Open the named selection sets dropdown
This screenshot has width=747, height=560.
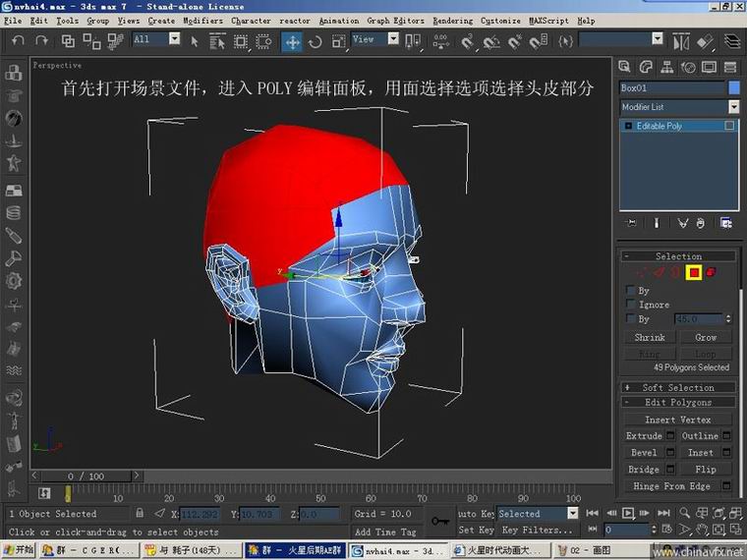(657, 38)
